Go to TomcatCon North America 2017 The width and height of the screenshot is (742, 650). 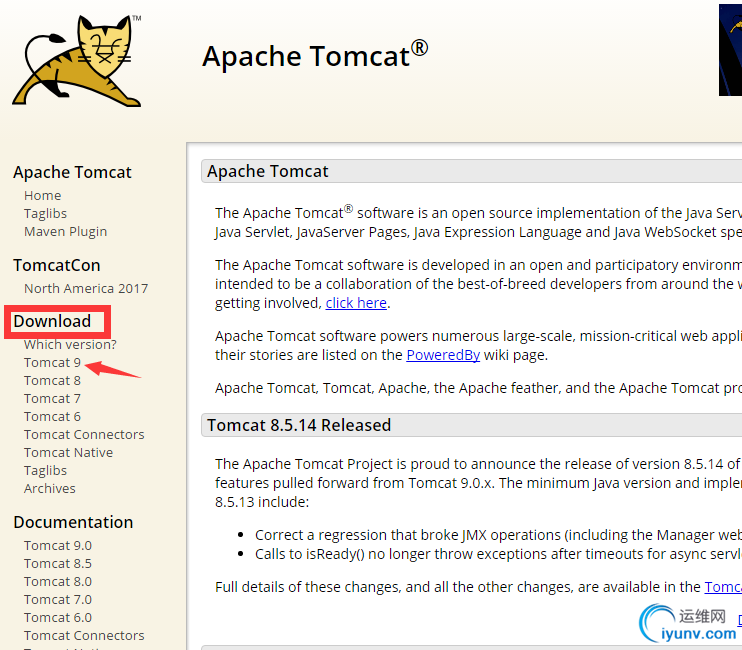pos(86,288)
